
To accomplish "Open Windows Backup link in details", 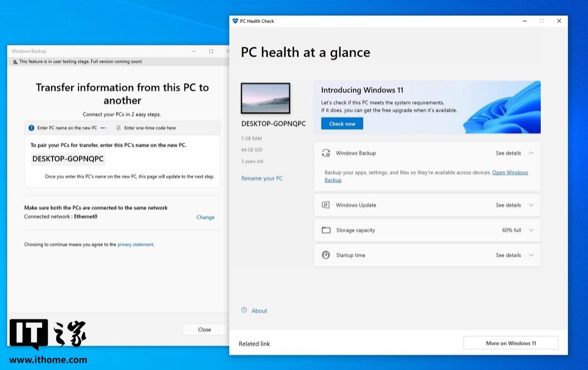I will pos(510,173).
